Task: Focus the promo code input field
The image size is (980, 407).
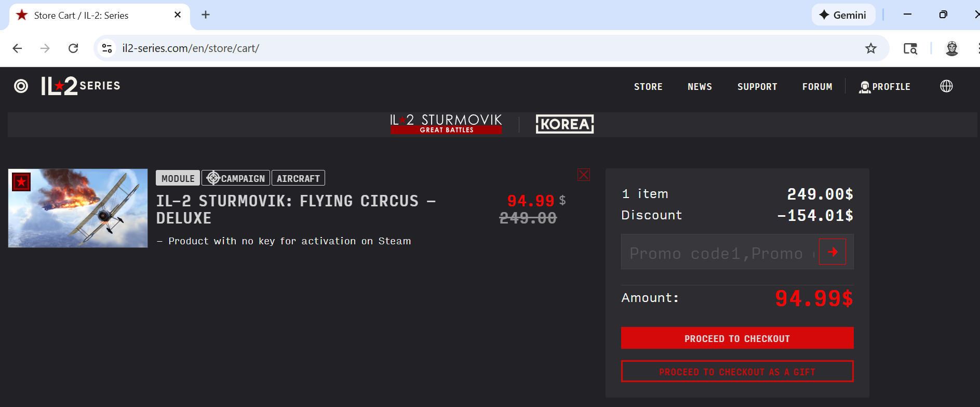Action: tap(719, 253)
